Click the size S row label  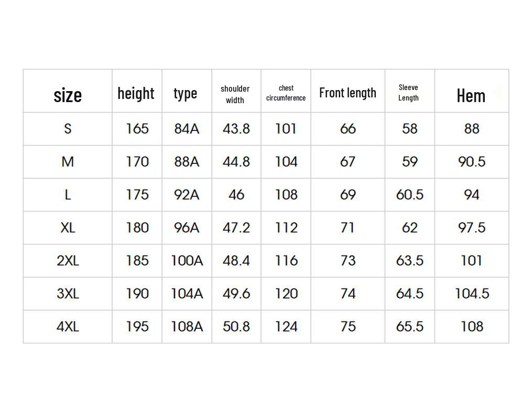click(68, 128)
